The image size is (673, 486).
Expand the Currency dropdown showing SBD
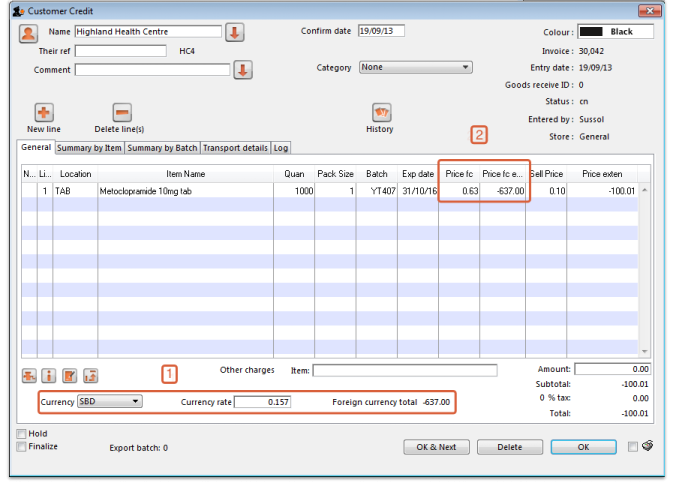coord(110,401)
